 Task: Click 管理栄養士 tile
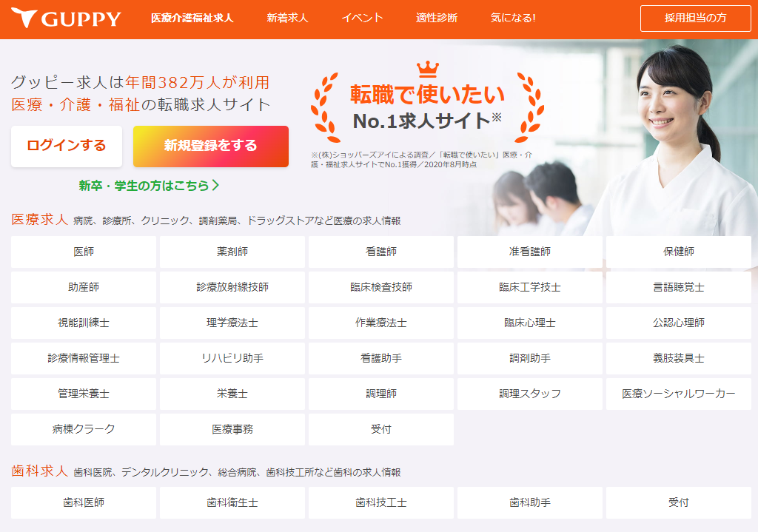84,394
